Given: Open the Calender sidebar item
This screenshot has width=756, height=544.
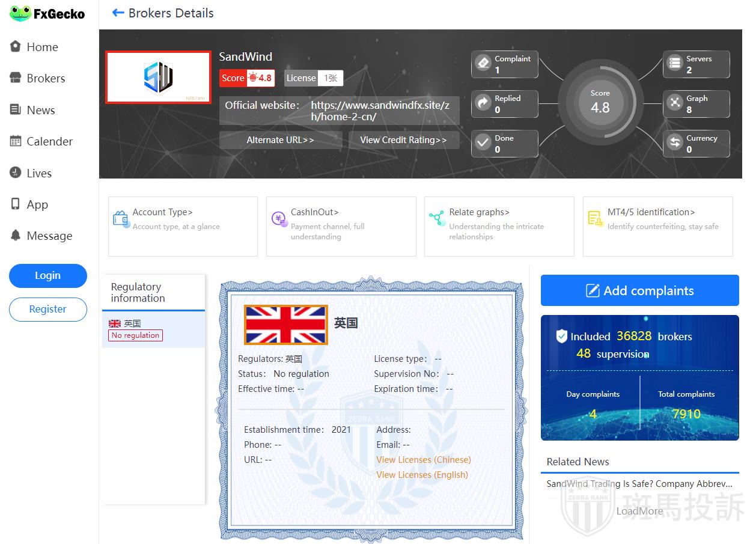Looking at the screenshot, I should coord(49,141).
